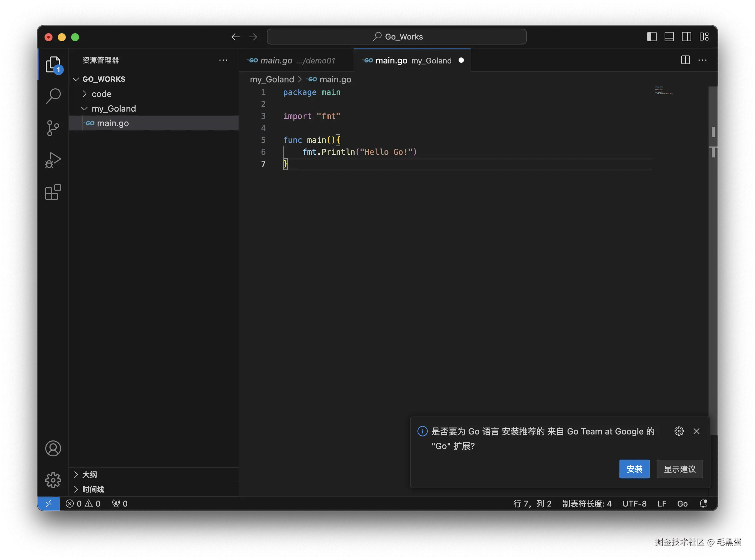This screenshot has height=560, width=755.
Task: Toggle the bottom panel layout button
Action: point(669,37)
